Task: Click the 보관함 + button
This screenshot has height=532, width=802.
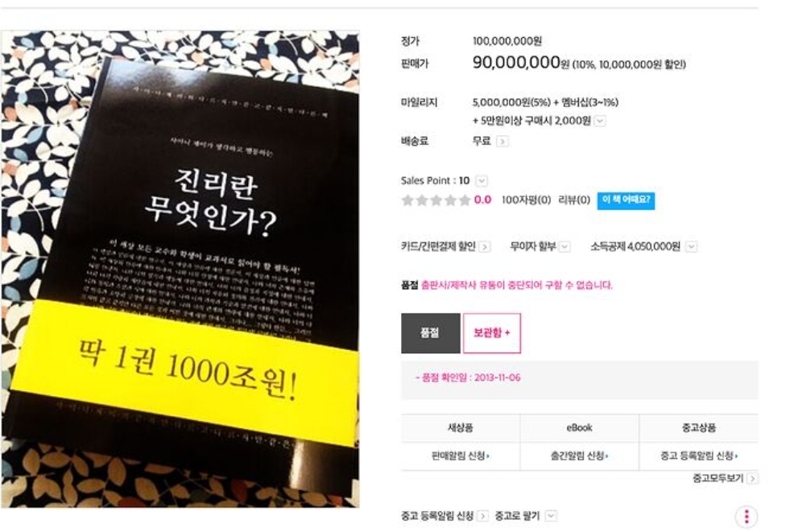Action: coord(491,333)
